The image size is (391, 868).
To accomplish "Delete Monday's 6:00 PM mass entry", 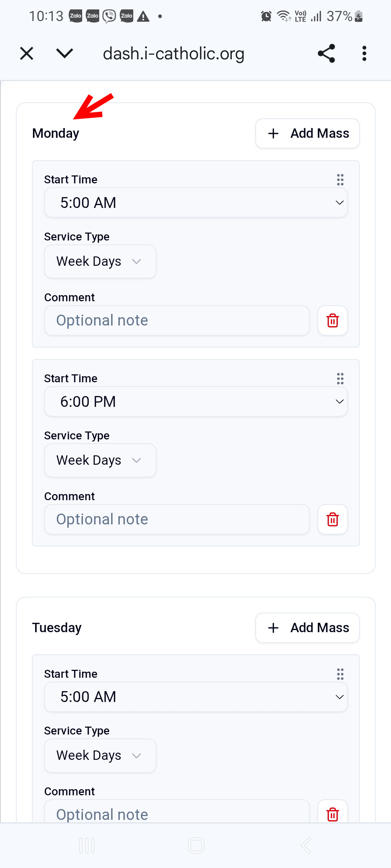I will tap(332, 519).
